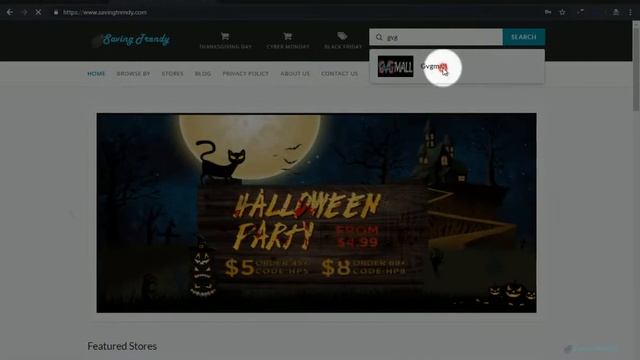
Task: Open the ABOUT US page
Action: coord(295,74)
